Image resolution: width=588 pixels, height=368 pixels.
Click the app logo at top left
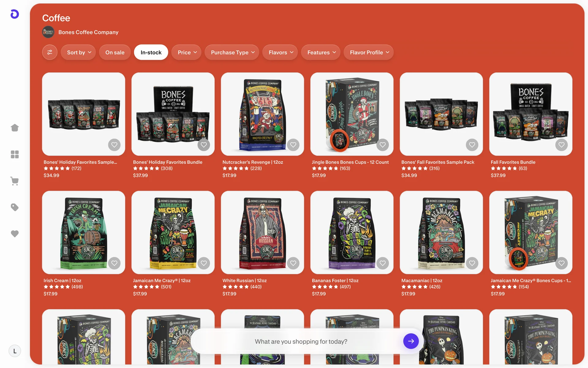[15, 14]
